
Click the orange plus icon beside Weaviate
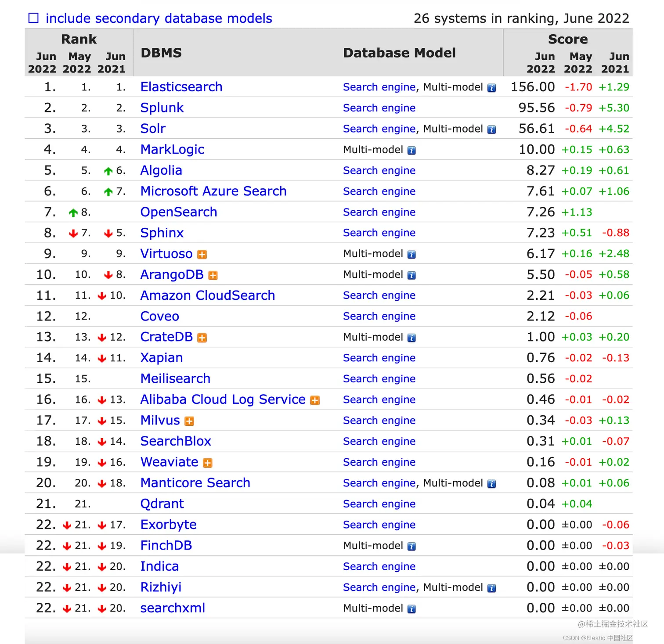coord(208,463)
